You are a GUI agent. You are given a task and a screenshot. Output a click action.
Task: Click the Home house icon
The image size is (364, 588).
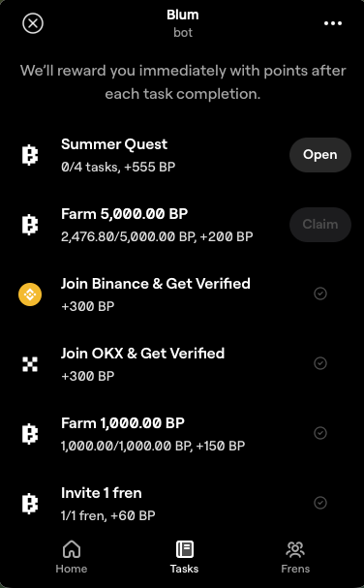click(x=72, y=549)
